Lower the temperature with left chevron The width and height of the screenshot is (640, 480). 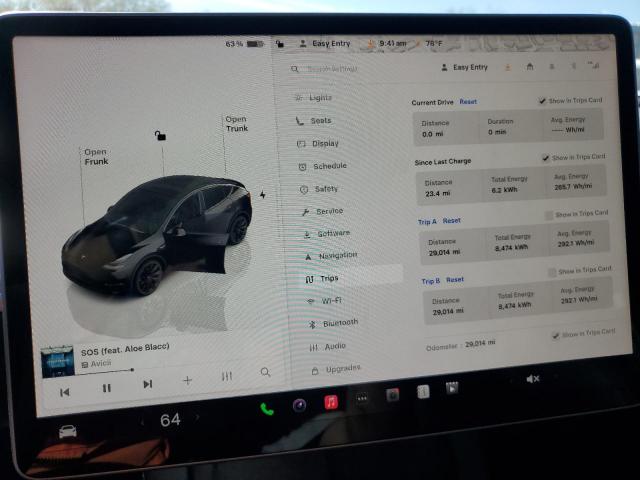point(142,422)
